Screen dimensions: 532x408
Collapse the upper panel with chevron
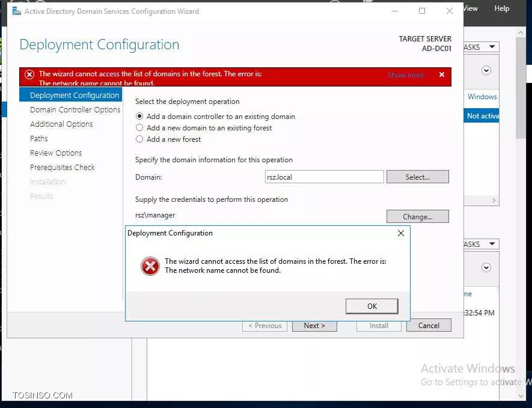click(486, 70)
